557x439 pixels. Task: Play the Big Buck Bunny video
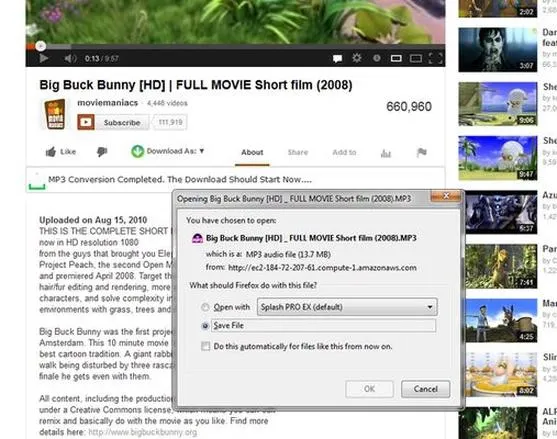[44, 58]
